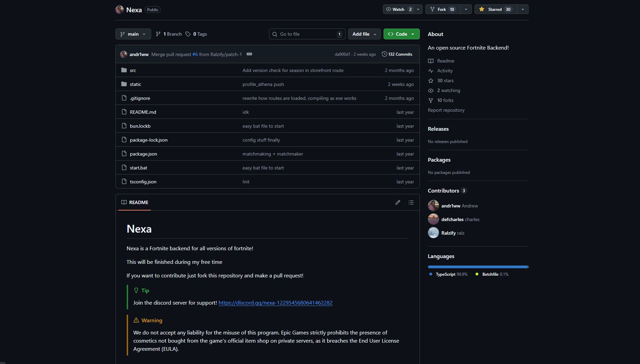This screenshot has width=640, height=364.
Task: Click Report repository link
Action: tap(446, 110)
